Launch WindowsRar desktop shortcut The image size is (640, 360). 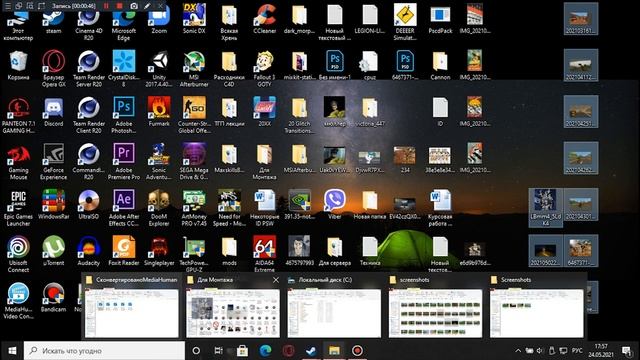click(x=53, y=205)
